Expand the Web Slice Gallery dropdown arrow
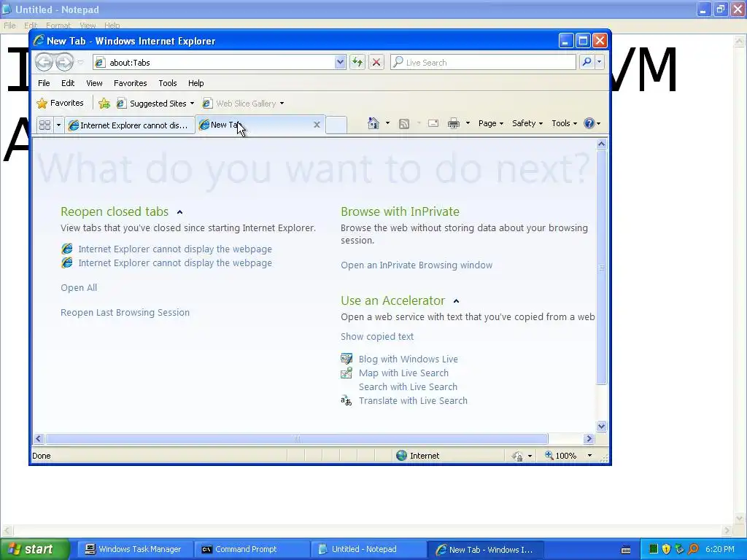Viewport: 747px width, 560px height. click(282, 104)
